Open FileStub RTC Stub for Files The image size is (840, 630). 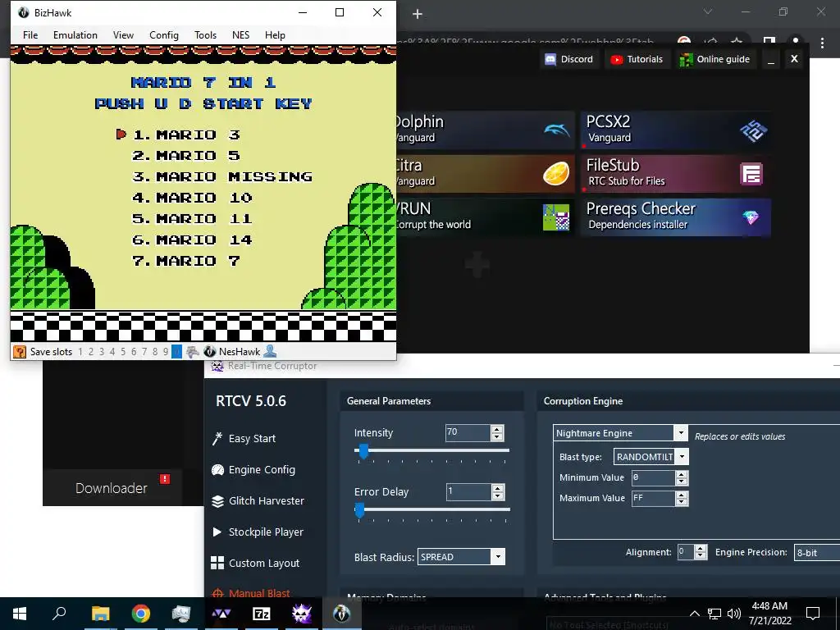676,174
